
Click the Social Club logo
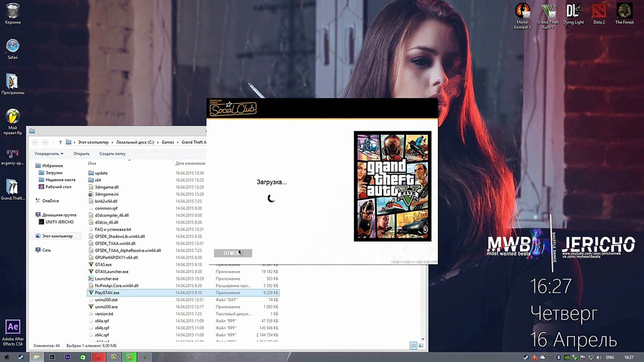click(x=233, y=108)
